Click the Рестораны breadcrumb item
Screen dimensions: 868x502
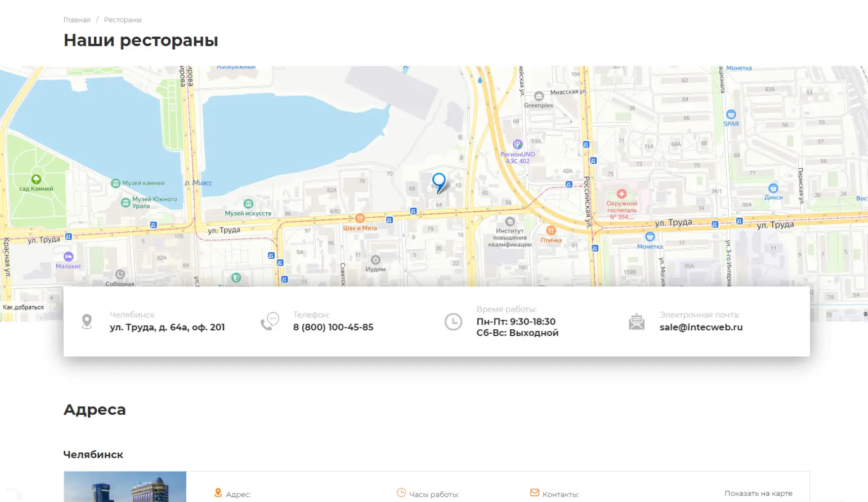pyautogui.click(x=123, y=20)
